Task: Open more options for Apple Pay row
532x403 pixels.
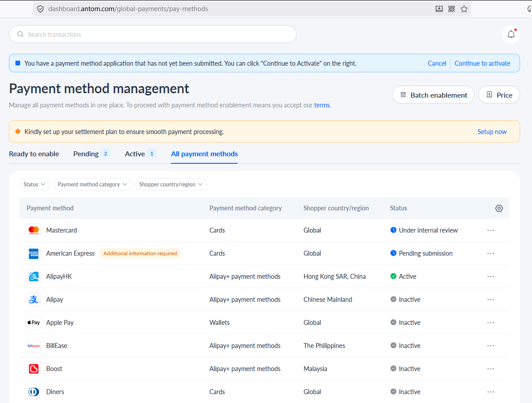Action: 491,323
